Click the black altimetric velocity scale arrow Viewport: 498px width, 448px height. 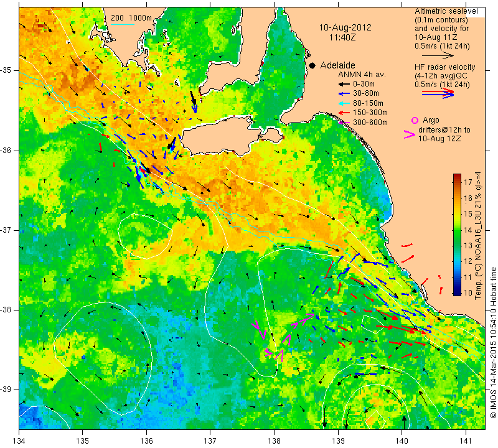coord(438,55)
